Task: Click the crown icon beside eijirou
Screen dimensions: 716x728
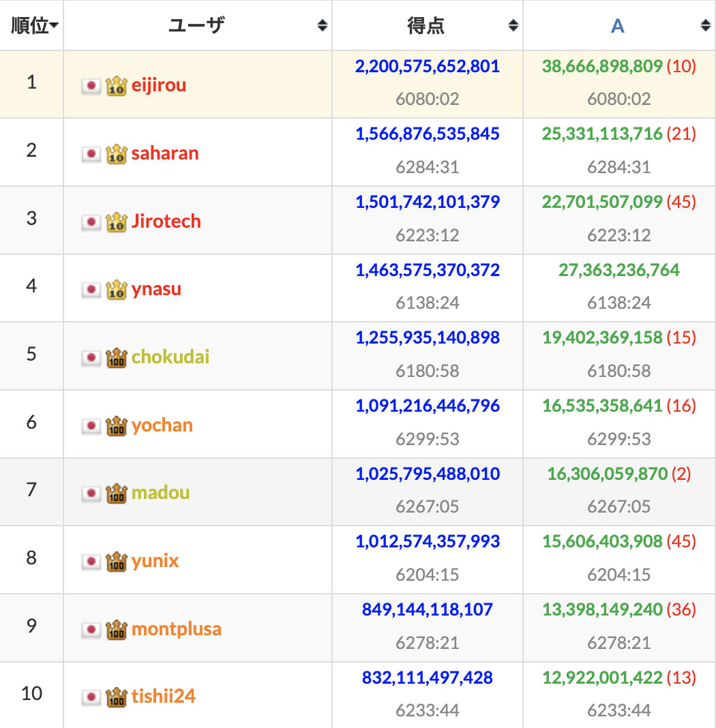Action: 116,86
